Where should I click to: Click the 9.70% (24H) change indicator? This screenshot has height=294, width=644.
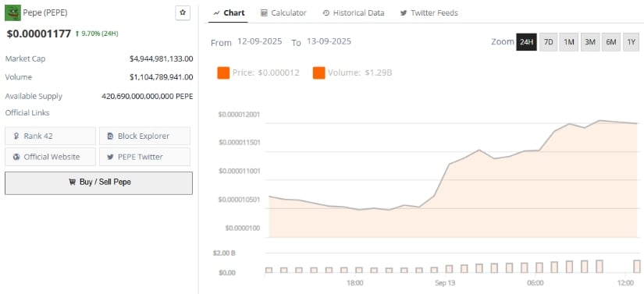coord(97,34)
